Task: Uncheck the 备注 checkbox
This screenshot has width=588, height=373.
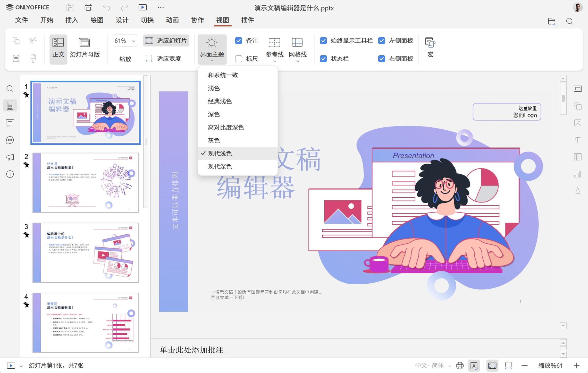Action: tap(239, 41)
